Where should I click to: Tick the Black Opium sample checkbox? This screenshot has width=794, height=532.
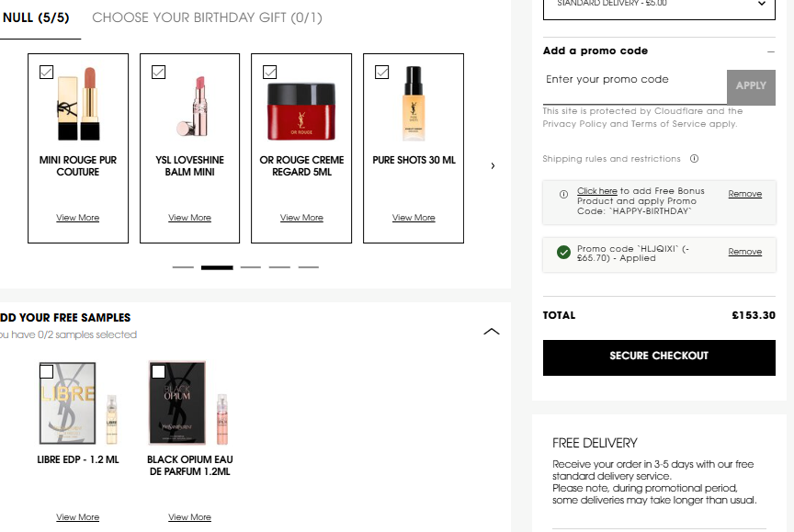[158, 371]
